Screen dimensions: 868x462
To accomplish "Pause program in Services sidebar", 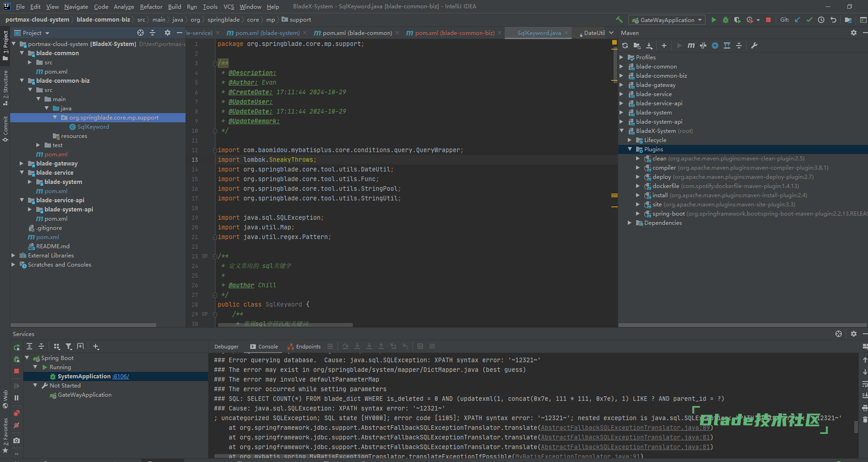I will point(17,398).
